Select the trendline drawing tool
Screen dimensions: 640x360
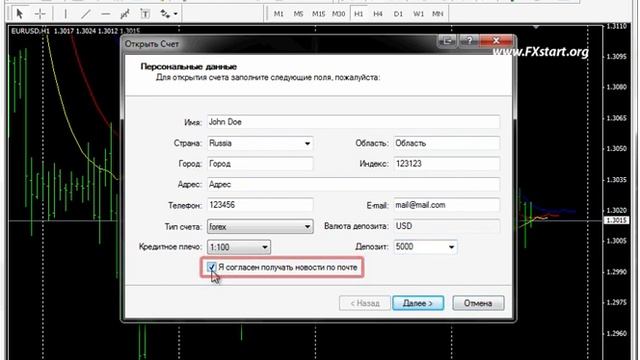[85, 14]
